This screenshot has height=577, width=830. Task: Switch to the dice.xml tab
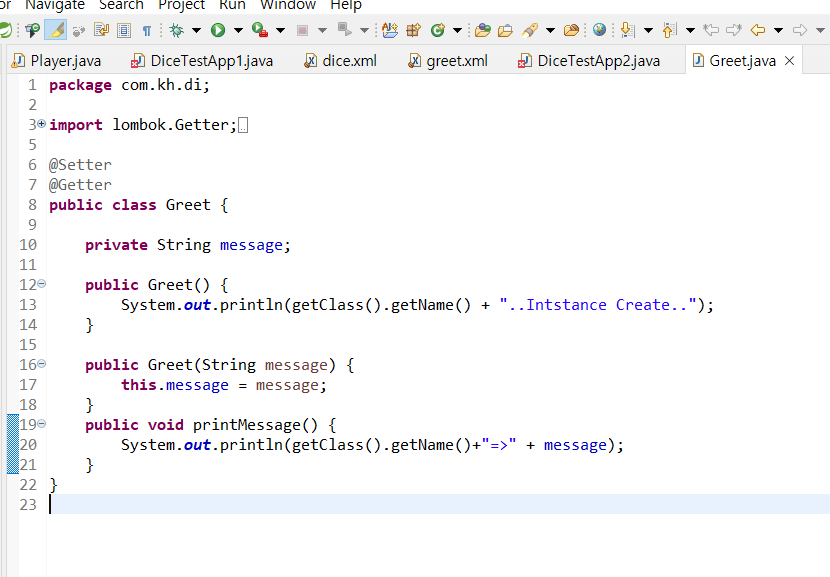coord(340,61)
